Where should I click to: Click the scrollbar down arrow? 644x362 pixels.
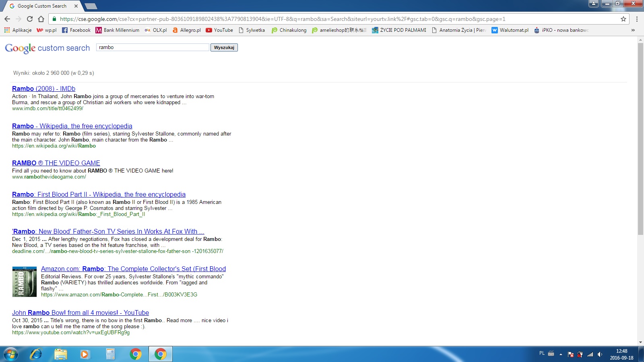point(640,342)
